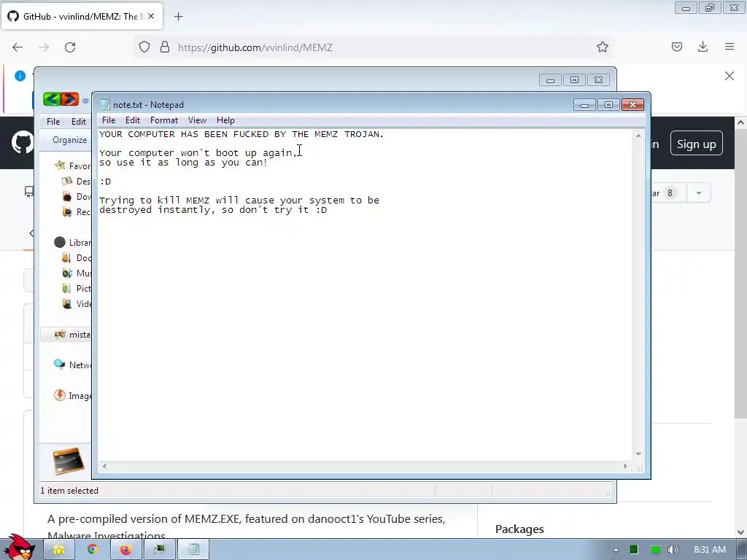Open Music library in Explorer
The image size is (747, 560).
tap(76, 273)
